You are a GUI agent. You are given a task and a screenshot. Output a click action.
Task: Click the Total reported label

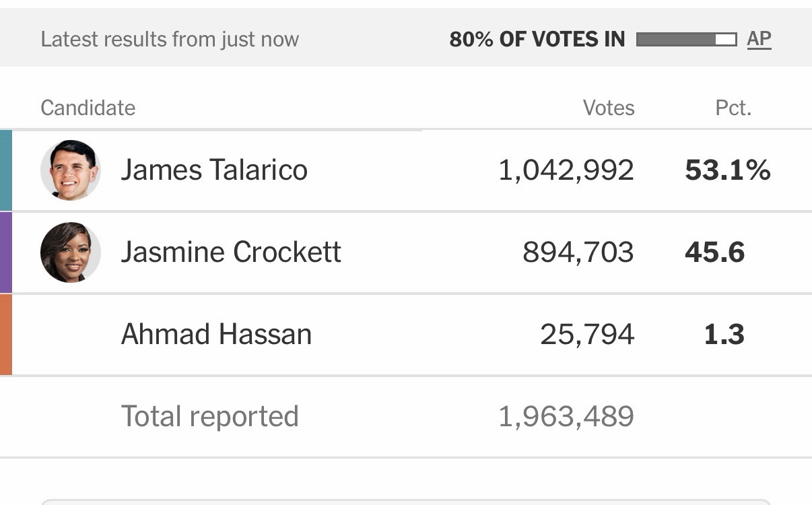pyautogui.click(x=209, y=416)
